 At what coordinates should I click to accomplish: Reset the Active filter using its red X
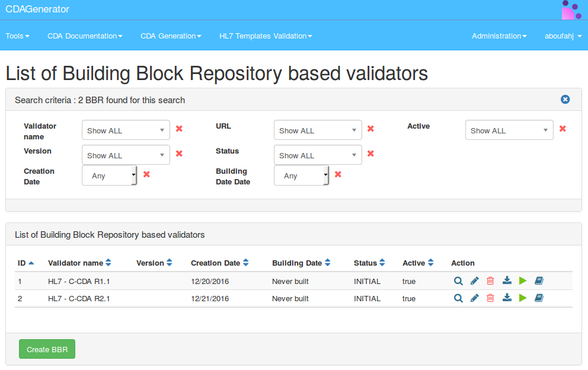[x=563, y=129]
